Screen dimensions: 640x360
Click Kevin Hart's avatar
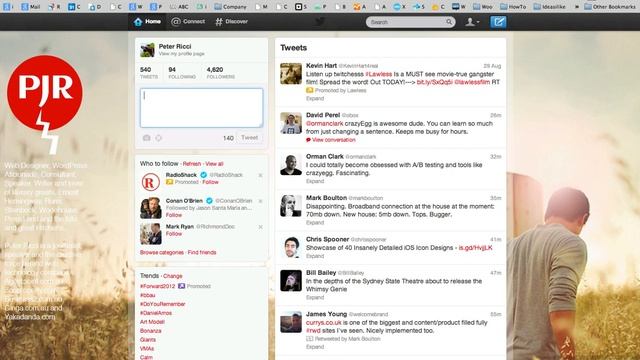(291, 74)
